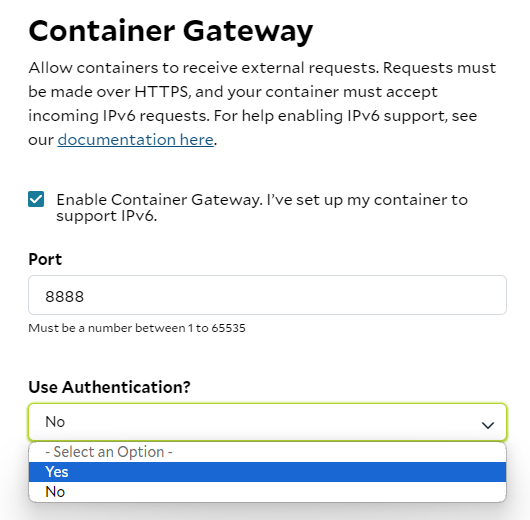Click the empty right side of Port field
Viewport: 530px width, 520px height.
(372, 295)
